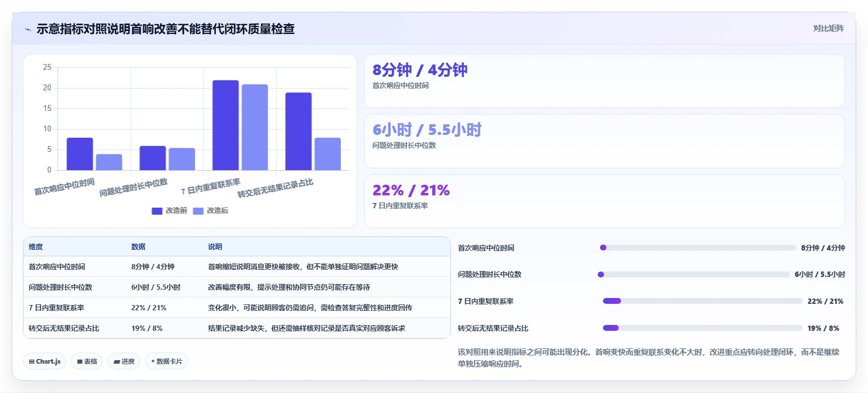Click 改造前 bar for 转交后无结果记录占比
The height and width of the screenshot is (393, 868).
point(299,132)
